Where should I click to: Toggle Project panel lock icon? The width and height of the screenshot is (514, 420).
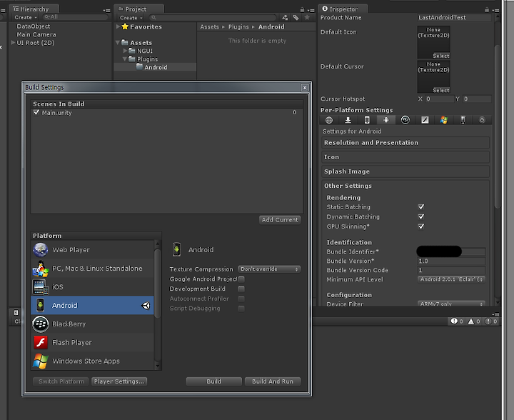[x=302, y=9]
